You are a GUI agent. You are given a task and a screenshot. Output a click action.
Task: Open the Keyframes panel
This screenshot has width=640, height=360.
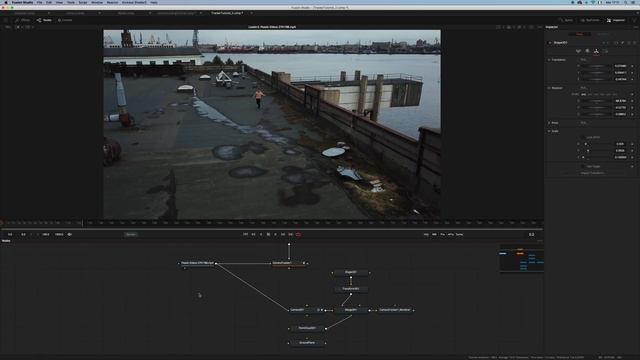(590, 20)
